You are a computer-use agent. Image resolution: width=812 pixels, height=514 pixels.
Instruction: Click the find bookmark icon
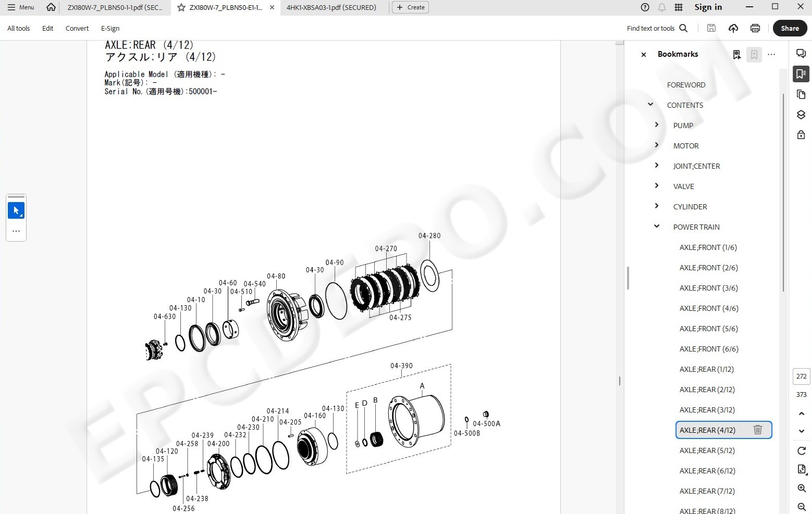click(x=737, y=54)
